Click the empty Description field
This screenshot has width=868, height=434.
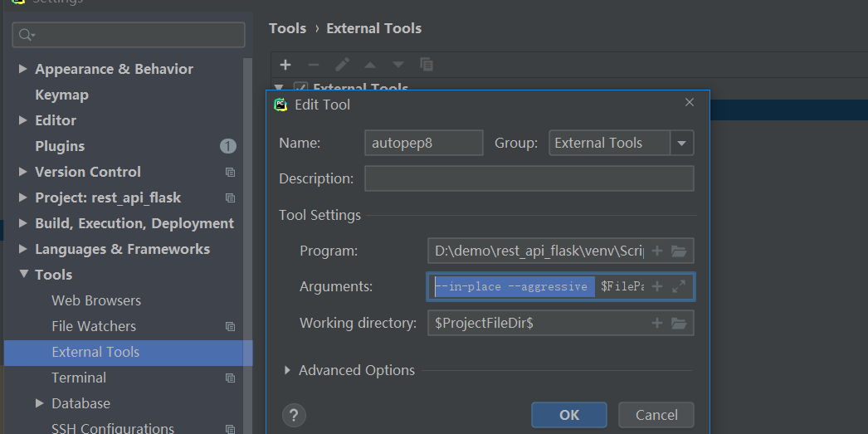[529, 178]
